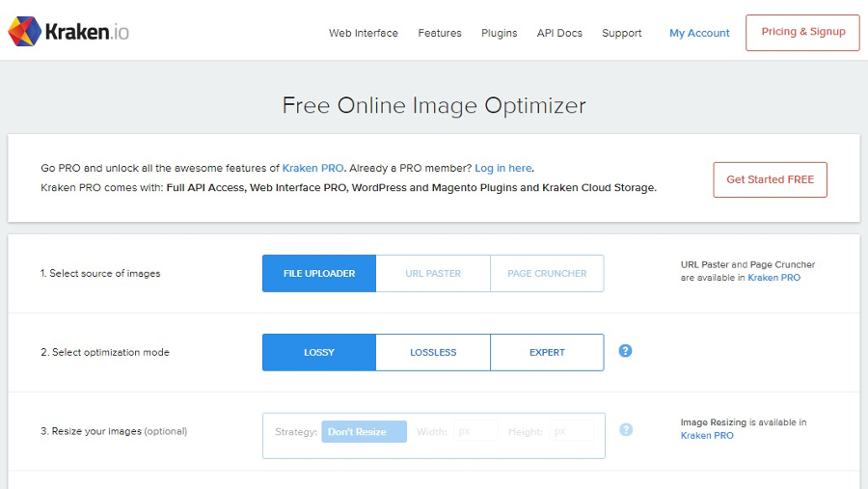Image resolution: width=868 pixels, height=489 pixels.
Task: Open the Web Interface menu item
Action: tap(364, 33)
